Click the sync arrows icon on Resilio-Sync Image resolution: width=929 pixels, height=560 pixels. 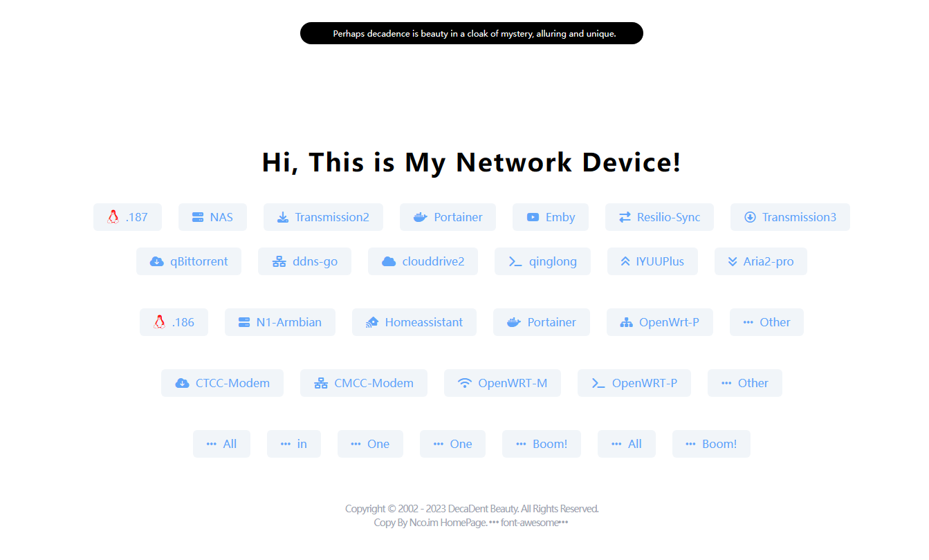(625, 217)
